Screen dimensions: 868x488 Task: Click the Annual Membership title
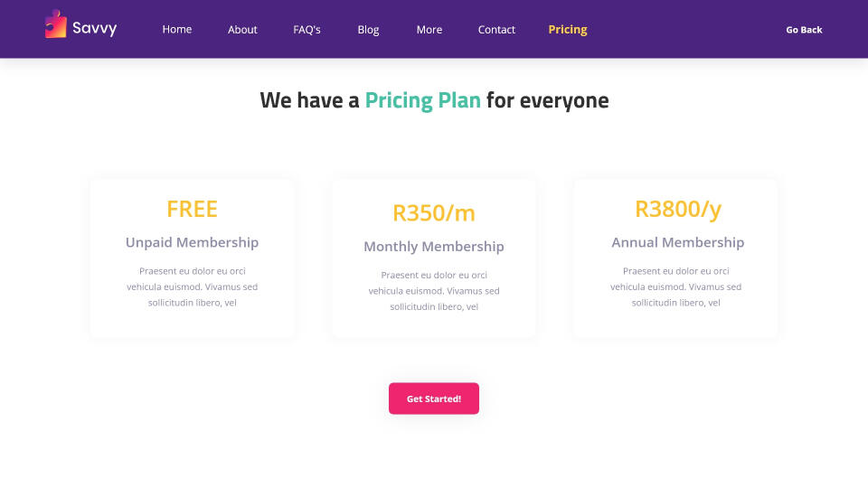678,242
